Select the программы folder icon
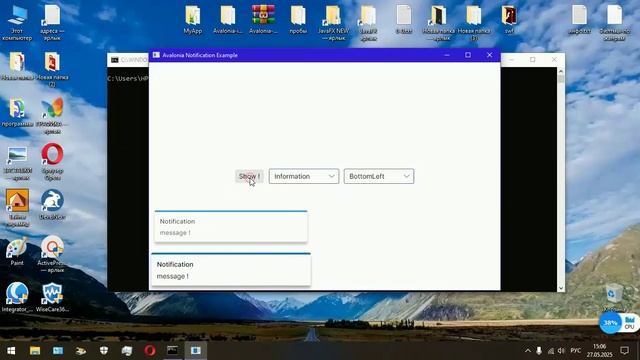 point(17,113)
